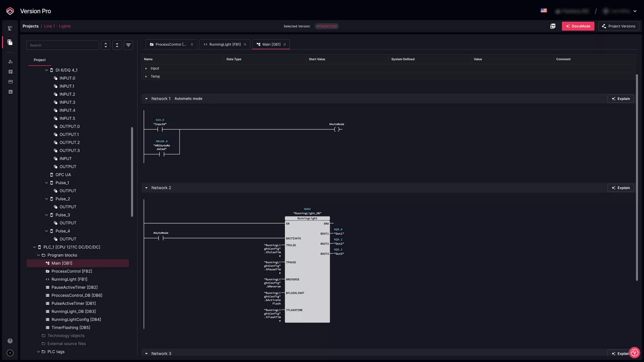Collapse the Pulse_2 tree node
This screenshot has height=362, width=644.
pyautogui.click(x=47, y=199)
